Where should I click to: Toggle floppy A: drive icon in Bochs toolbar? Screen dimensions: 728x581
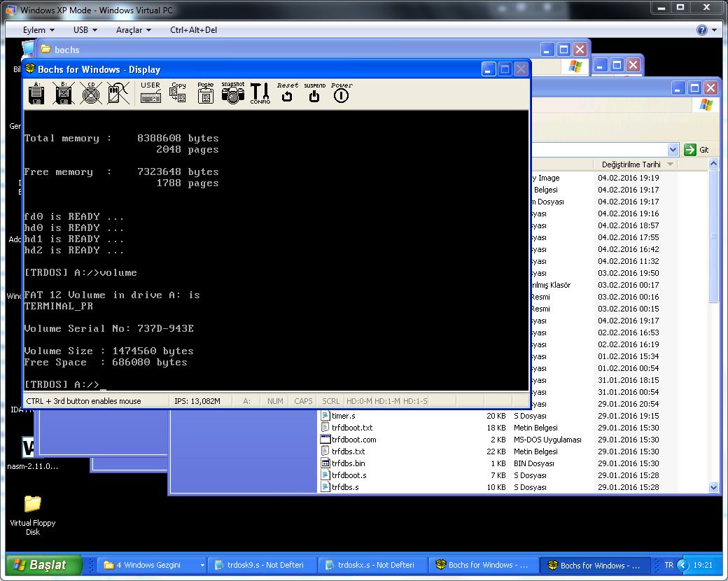click(36, 92)
